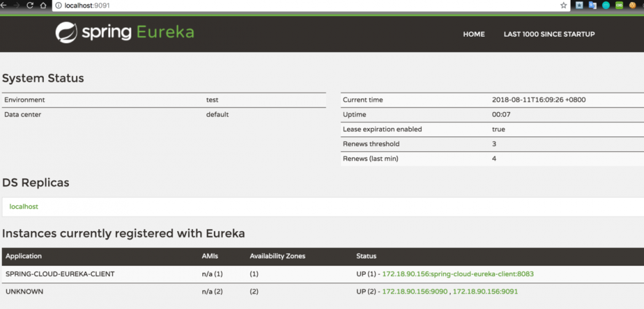The width and height of the screenshot is (644, 309).
Task: Open the spring-cloud-eureka-client:8083 instance link
Action: (x=458, y=274)
